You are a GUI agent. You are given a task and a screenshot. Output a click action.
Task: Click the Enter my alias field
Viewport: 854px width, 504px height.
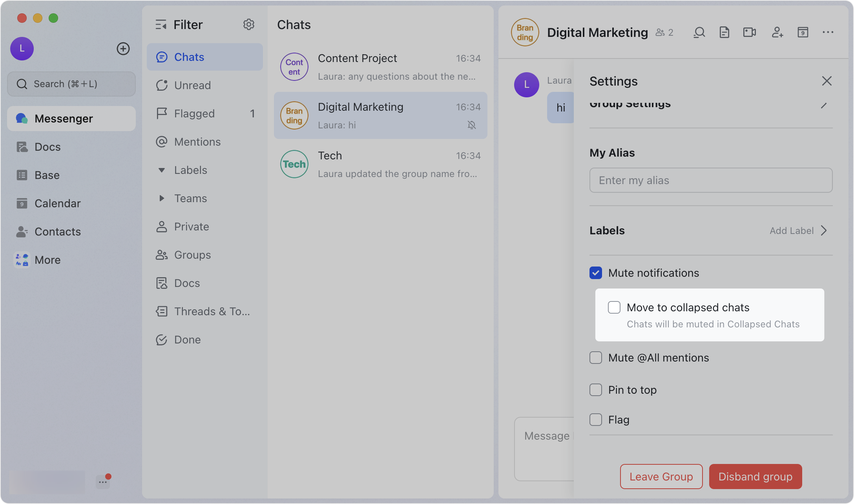click(711, 180)
